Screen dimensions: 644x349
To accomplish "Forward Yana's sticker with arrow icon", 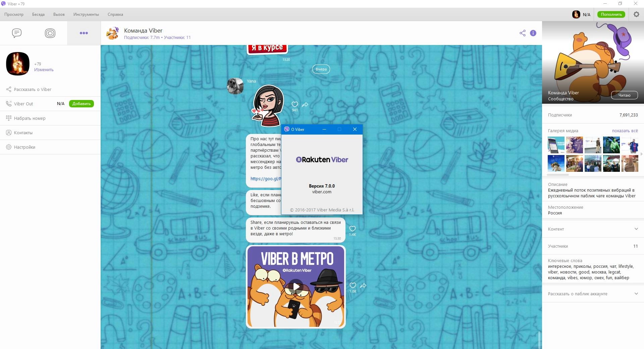I will pos(305,105).
